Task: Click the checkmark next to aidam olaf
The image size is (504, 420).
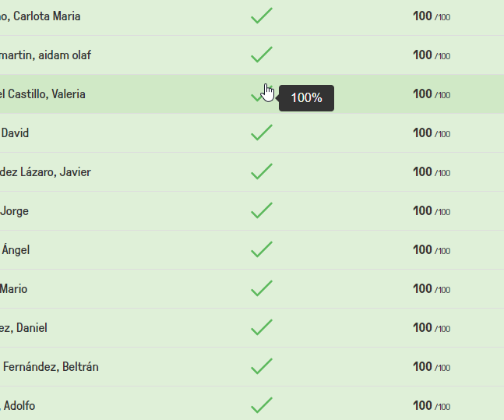Action: click(x=262, y=55)
